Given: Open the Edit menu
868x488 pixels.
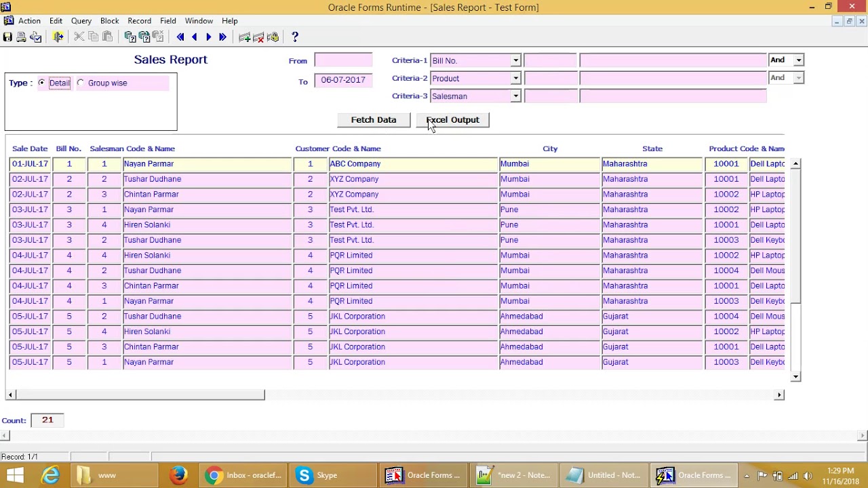Looking at the screenshot, I should 56,21.
